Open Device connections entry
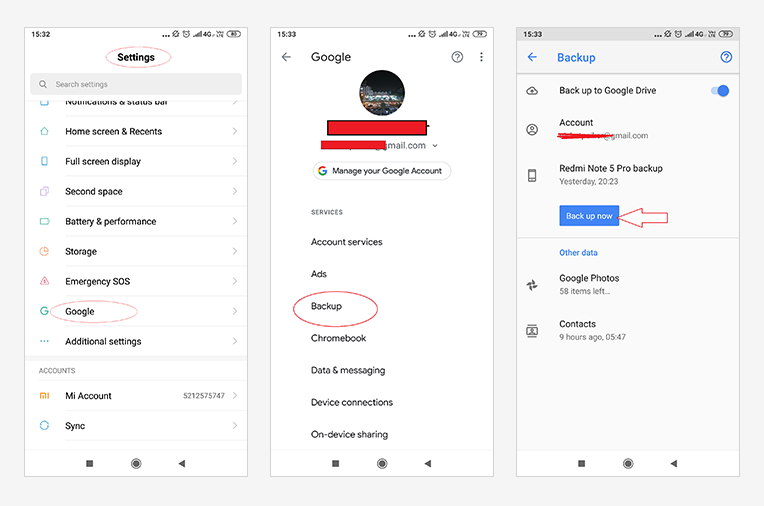This screenshot has width=764, height=506. click(352, 402)
